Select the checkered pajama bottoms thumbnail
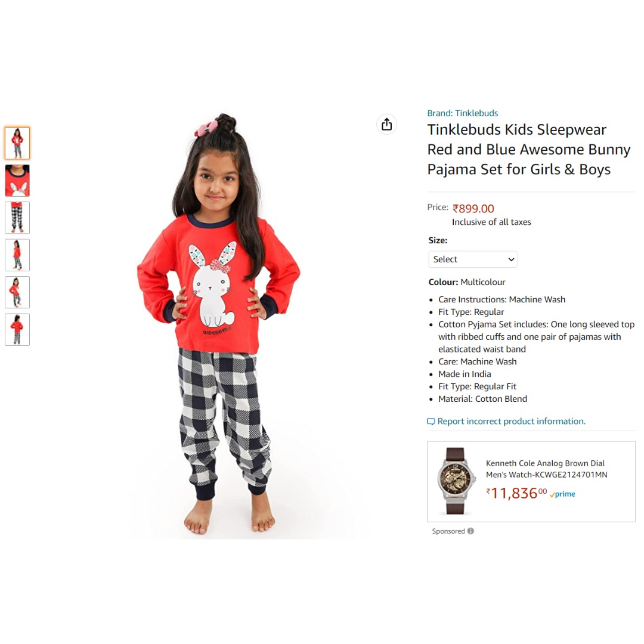The width and height of the screenshot is (644, 644). coord(17,218)
